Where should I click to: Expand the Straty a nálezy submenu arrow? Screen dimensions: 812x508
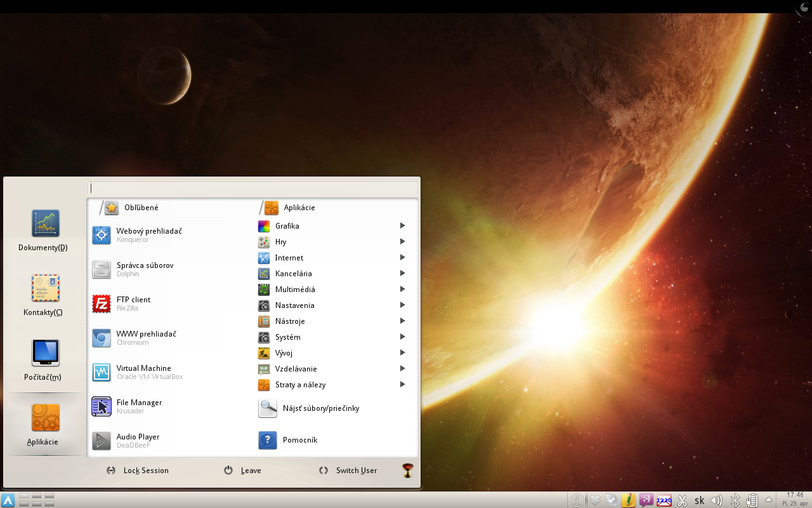(x=403, y=384)
